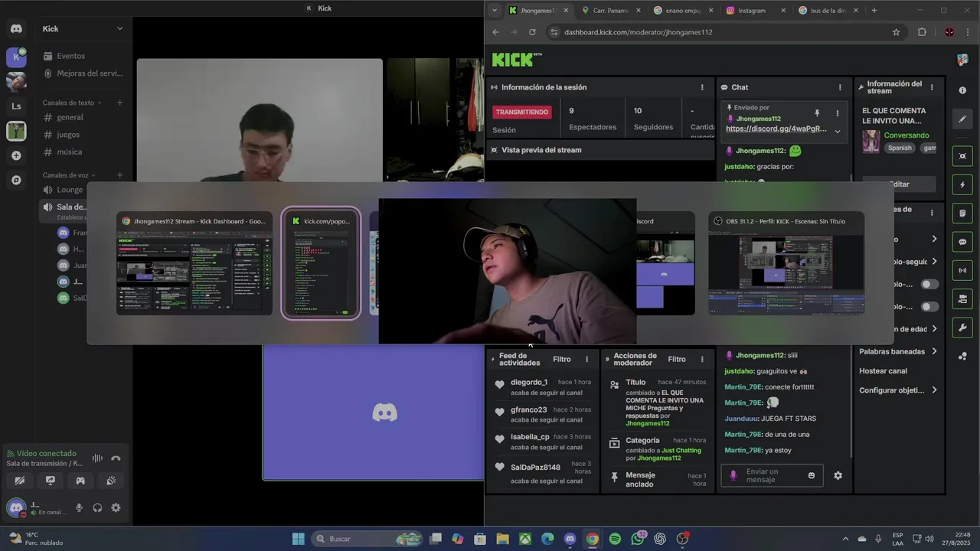This screenshot has width=980, height=551.
Task: Expand Palabras baneadas settings
Action: 898,351
